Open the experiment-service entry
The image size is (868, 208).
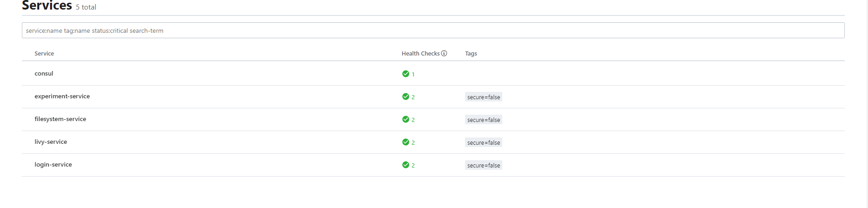[x=62, y=96]
